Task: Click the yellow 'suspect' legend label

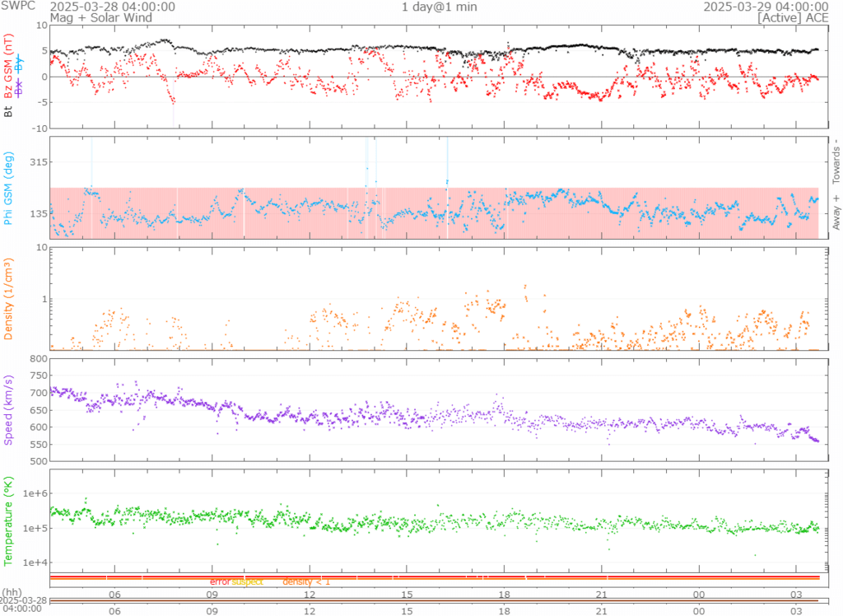Action: click(x=247, y=582)
